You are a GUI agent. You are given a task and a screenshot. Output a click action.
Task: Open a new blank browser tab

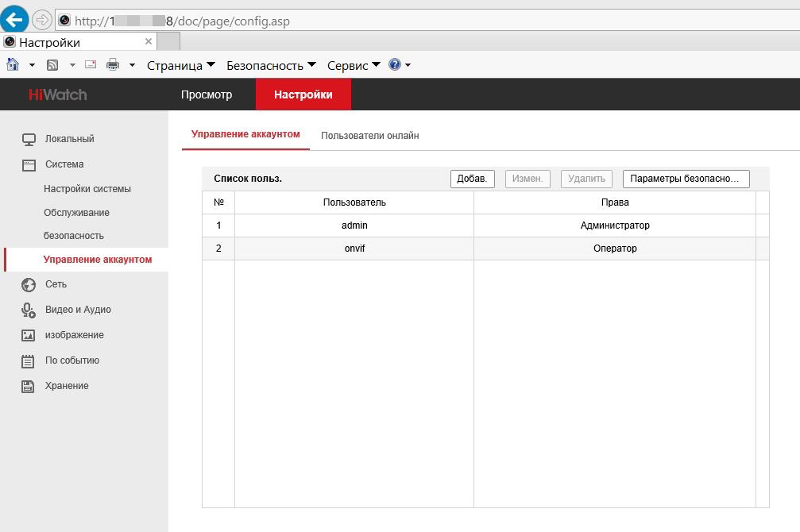pyautogui.click(x=168, y=41)
